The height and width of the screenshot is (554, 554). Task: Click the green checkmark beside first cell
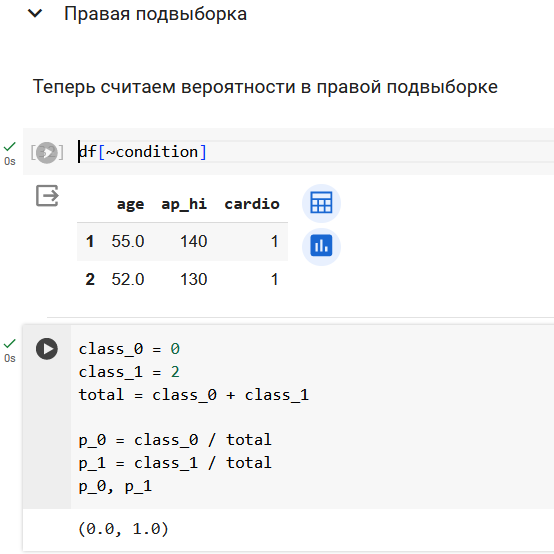pyautogui.click(x=10, y=146)
